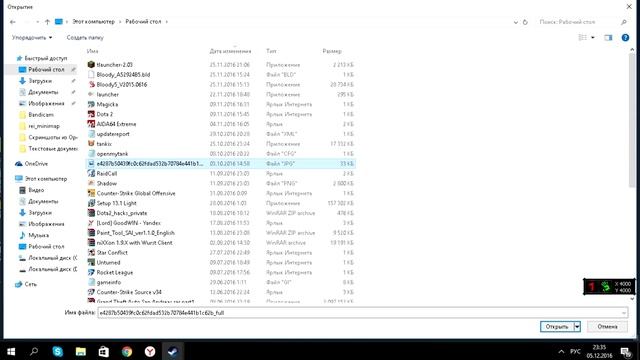Sort by Имя column header

[x=93, y=51]
